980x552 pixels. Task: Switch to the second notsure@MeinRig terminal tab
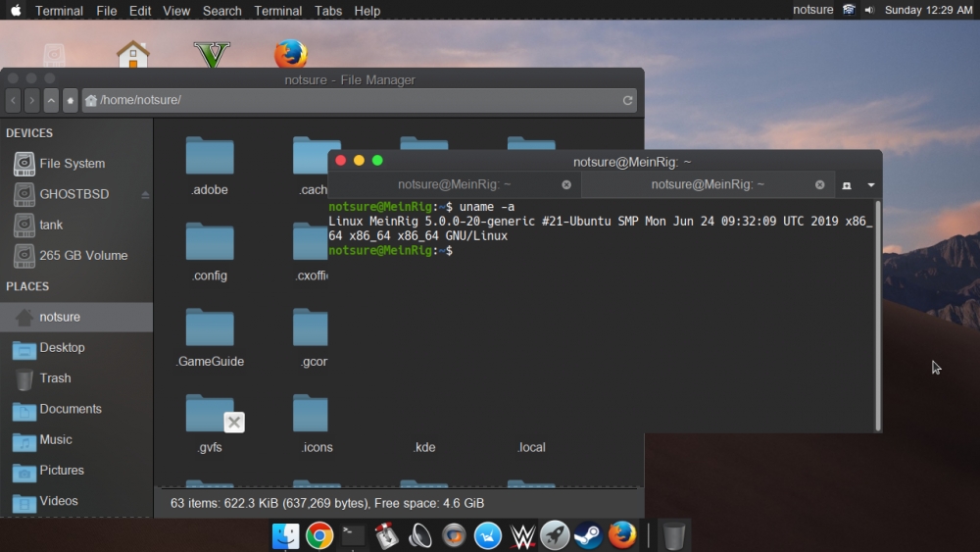coord(708,184)
